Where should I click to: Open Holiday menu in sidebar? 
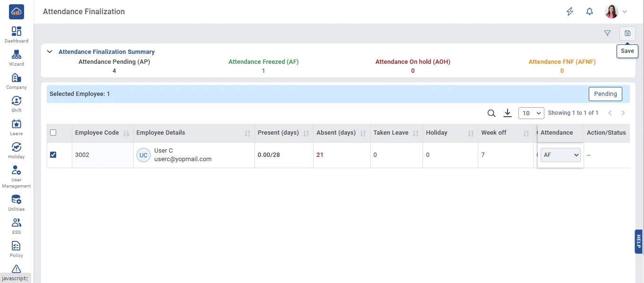(x=17, y=150)
